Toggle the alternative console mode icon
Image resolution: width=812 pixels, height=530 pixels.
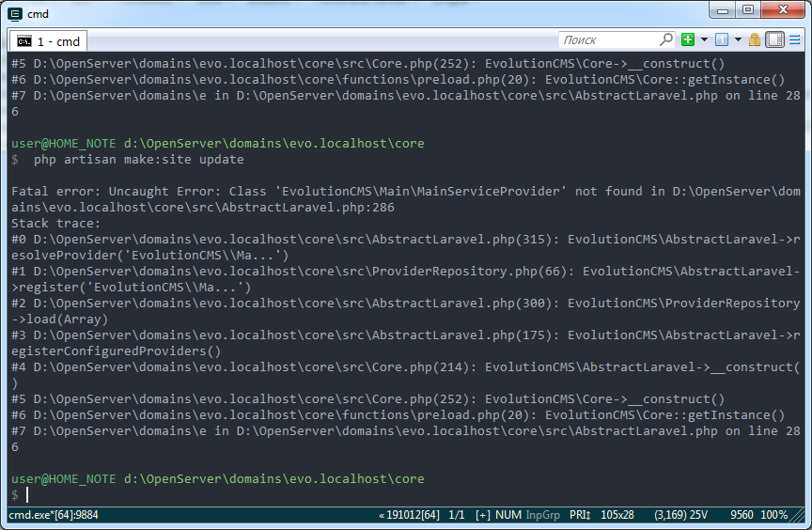(774, 39)
